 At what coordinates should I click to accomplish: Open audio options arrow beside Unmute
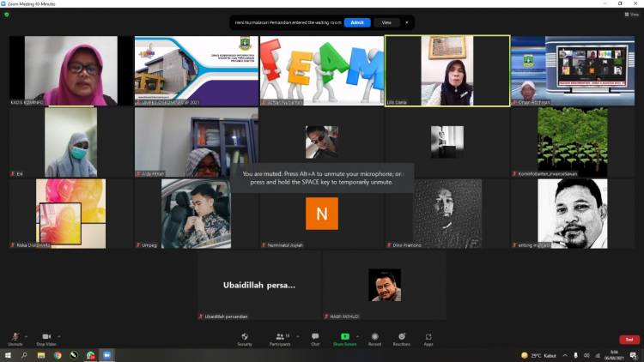(x=27, y=336)
